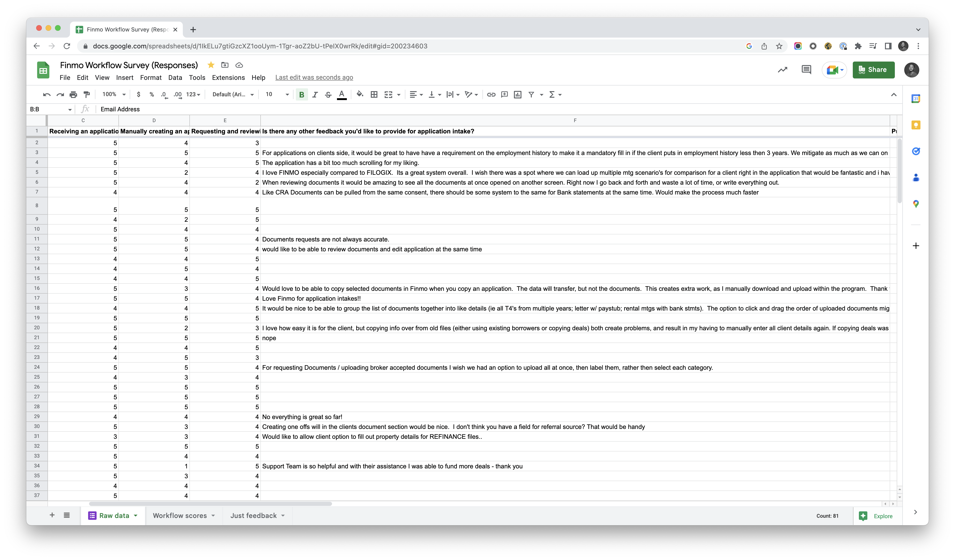This screenshot has width=955, height=560.
Task: Click the activity dashboard trend icon
Action: pyautogui.click(x=782, y=70)
